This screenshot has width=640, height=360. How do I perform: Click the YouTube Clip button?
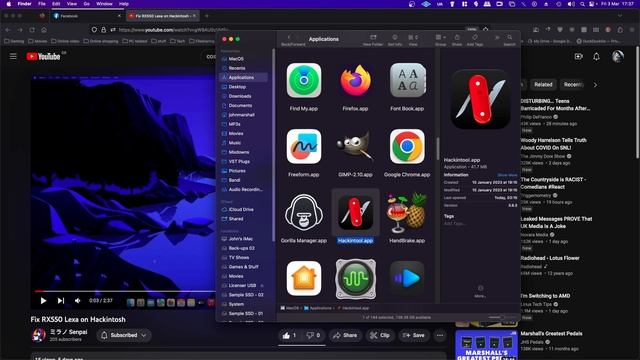pos(380,336)
